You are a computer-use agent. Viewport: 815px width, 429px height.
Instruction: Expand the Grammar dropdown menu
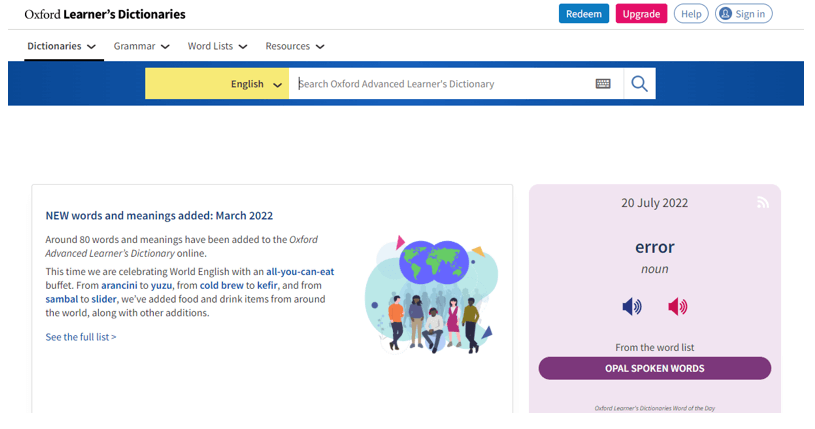coord(141,46)
